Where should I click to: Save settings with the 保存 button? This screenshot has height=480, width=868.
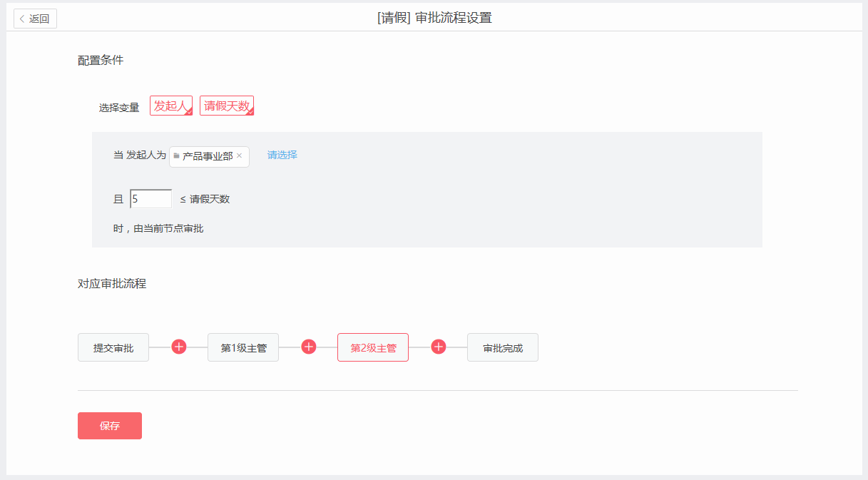point(110,426)
